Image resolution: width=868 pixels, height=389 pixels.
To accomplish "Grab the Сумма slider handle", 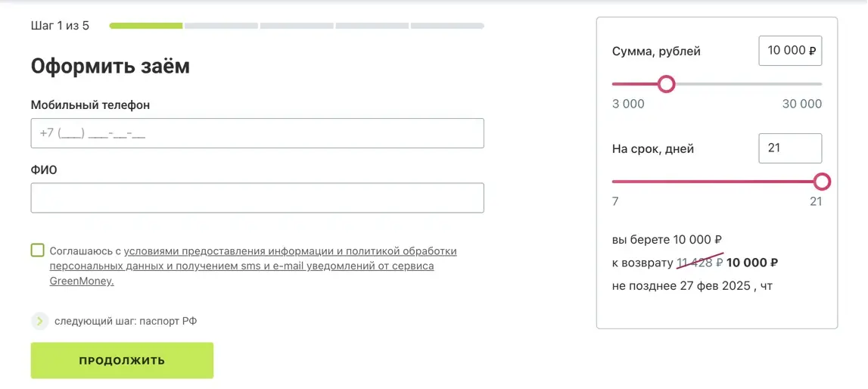I will pos(667,84).
